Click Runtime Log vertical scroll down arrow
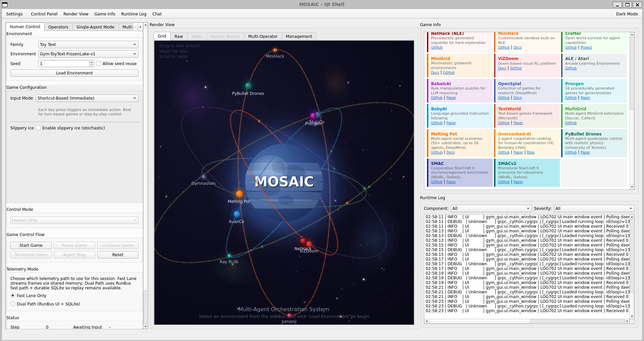This screenshot has width=644, height=341. pyautogui.click(x=632, y=317)
